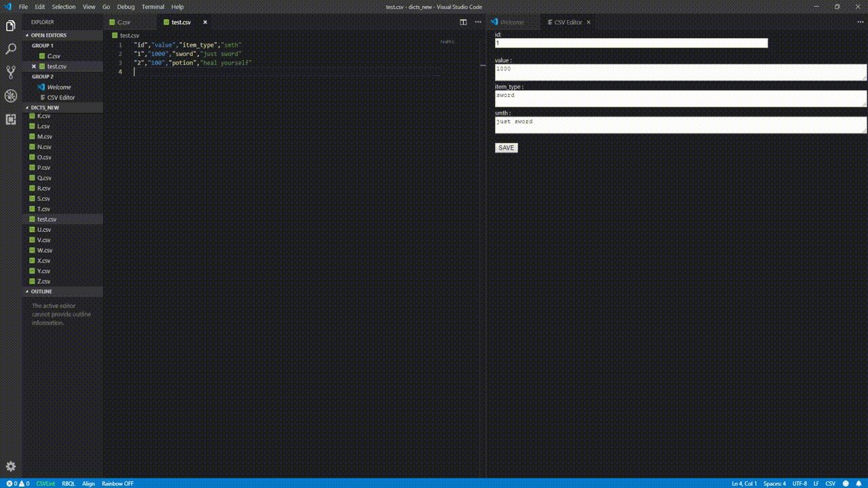
Task: Enable Align from the status bar
Action: pyautogui.click(x=88, y=483)
